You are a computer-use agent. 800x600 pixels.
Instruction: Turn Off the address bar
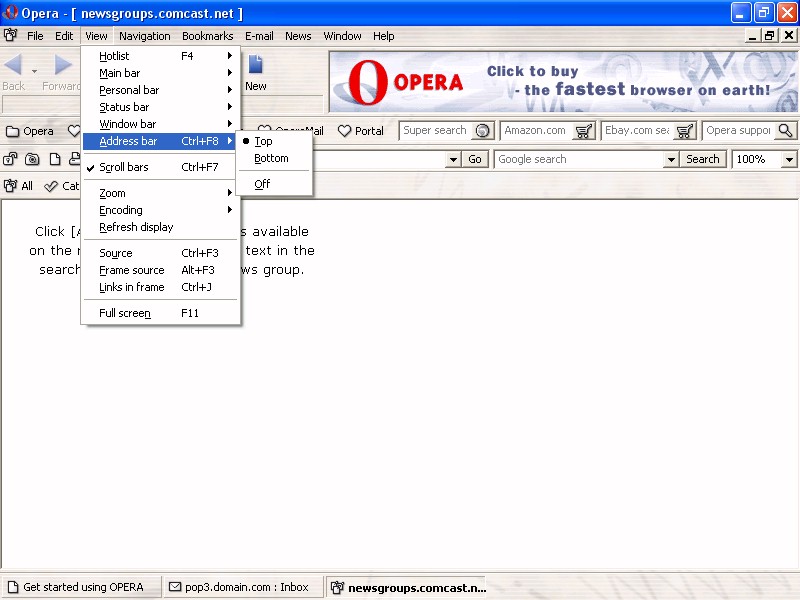262,184
